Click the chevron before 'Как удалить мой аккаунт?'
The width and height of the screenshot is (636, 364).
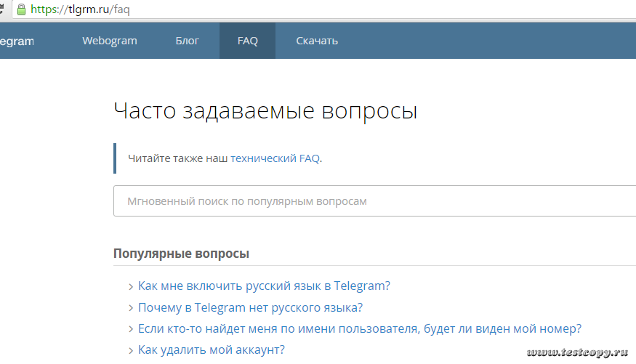tap(131, 351)
